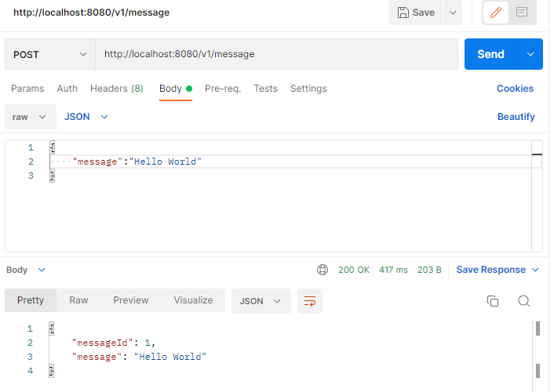Select the request Body tab

pyautogui.click(x=176, y=89)
